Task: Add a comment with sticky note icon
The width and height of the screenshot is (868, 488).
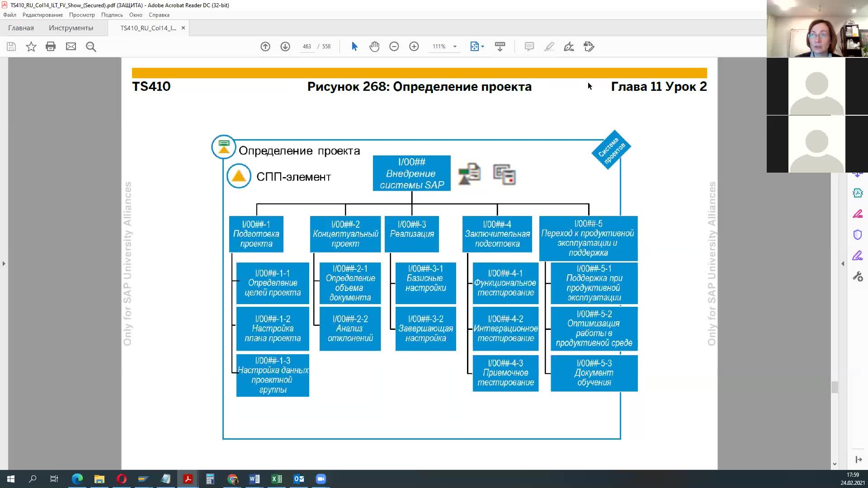Action: pyautogui.click(x=529, y=47)
